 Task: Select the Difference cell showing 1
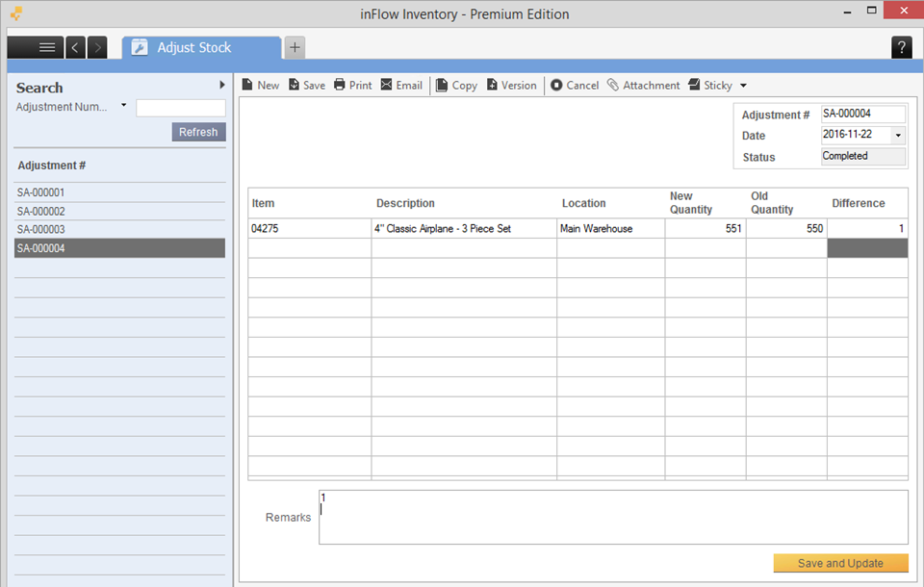(867, 229)
